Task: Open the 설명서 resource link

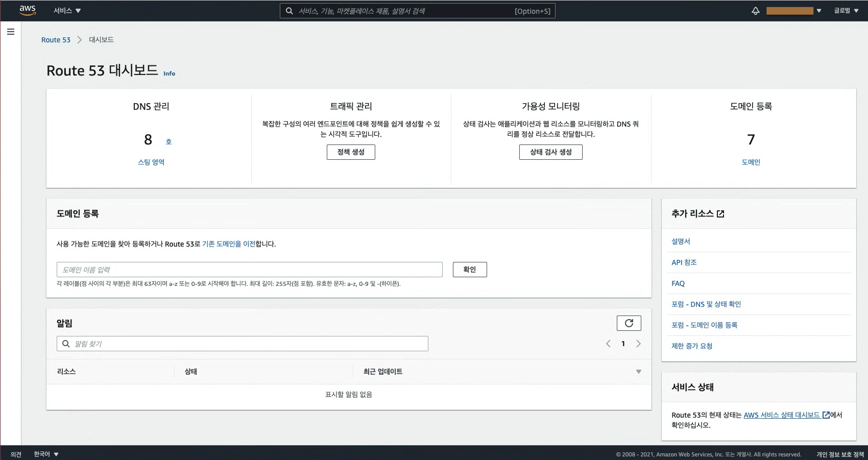Action: point(681,241)
